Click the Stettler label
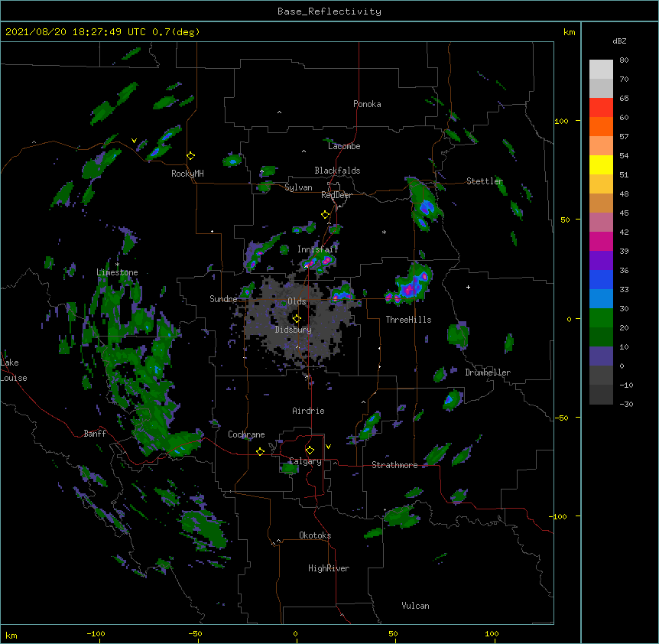The height and width of the screenshot is (644, 659). [x=485, y=181]
